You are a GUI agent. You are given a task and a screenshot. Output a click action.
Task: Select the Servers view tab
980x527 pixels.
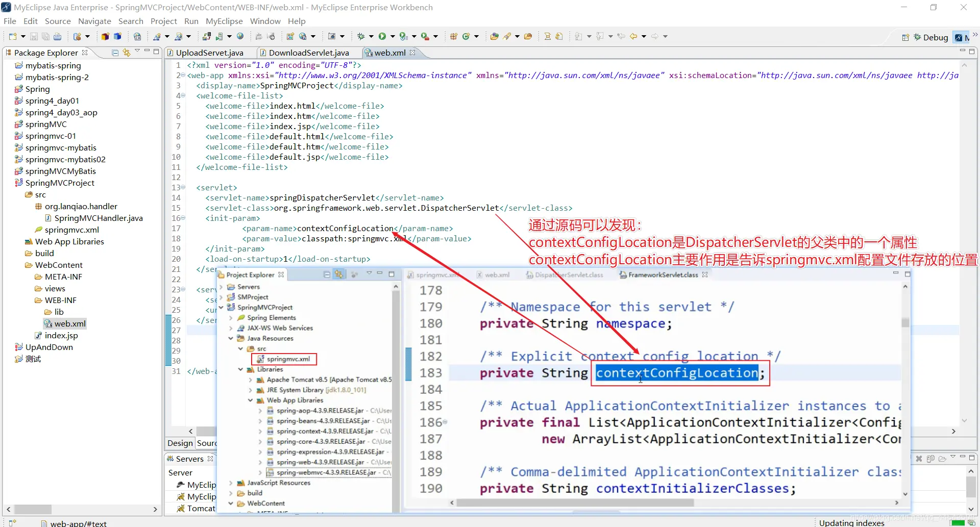189,459
